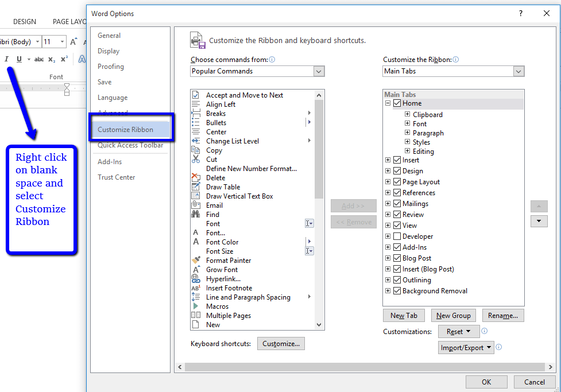Switch to the Quick Access Toolbar page
561x392 pixels.
(130, 145)
